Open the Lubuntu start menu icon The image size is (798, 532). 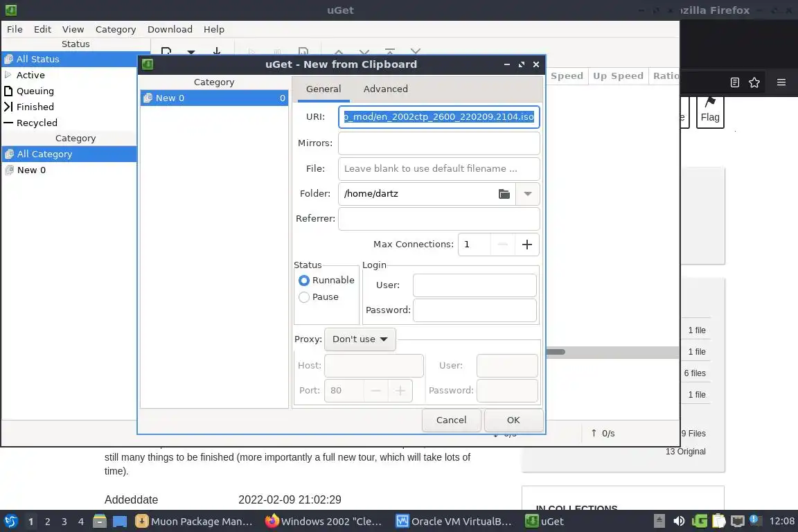(x=10, y=522)
